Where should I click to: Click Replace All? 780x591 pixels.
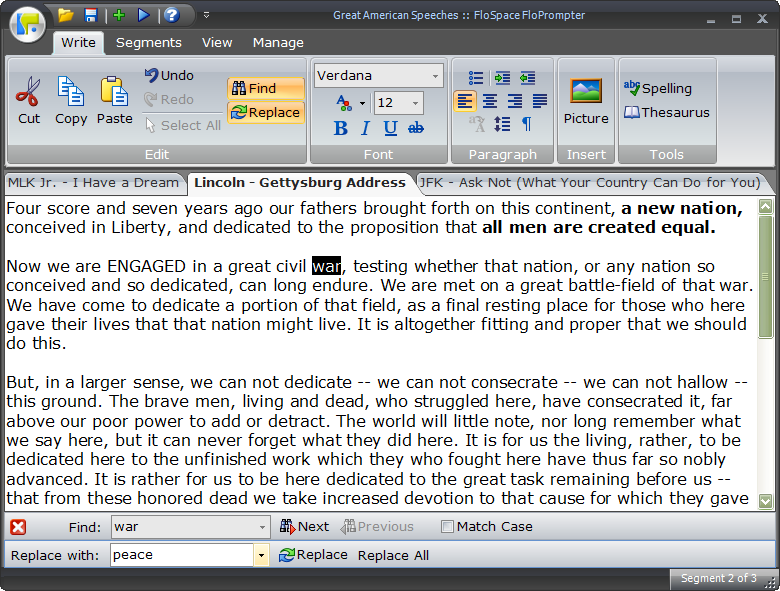(393, 555)
